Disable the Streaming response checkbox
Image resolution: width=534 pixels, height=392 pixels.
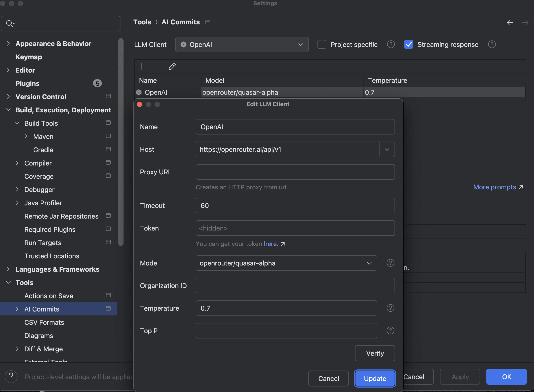(x=408, y=44)
